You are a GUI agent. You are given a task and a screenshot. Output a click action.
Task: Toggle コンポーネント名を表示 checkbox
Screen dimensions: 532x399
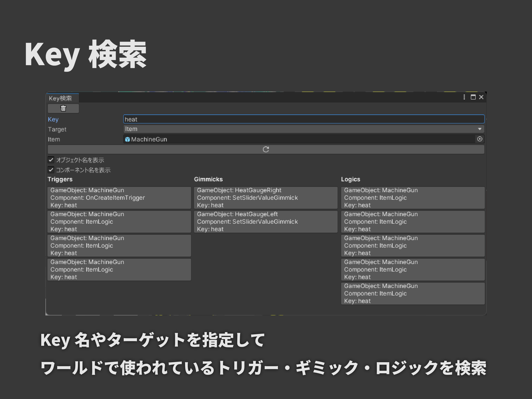pos(51,170)
